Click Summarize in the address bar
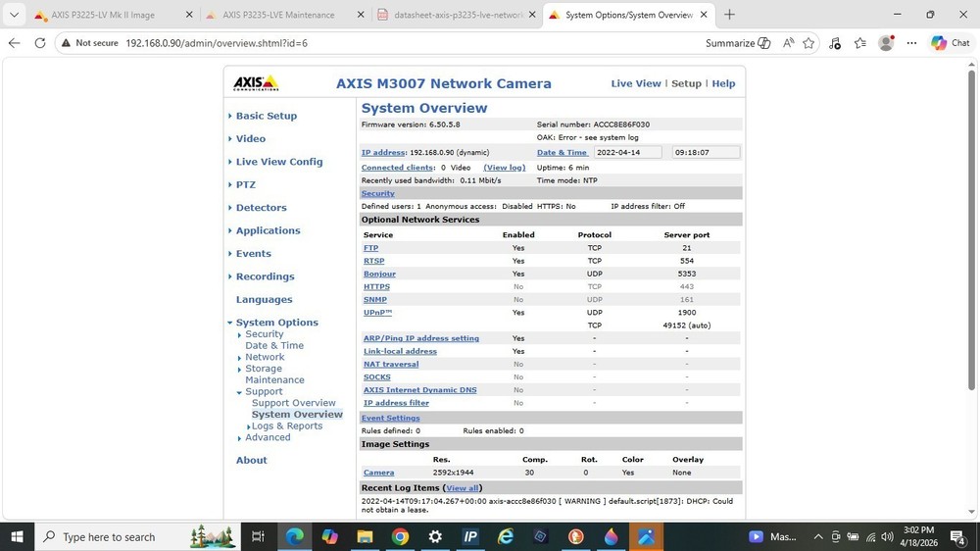 738,43
